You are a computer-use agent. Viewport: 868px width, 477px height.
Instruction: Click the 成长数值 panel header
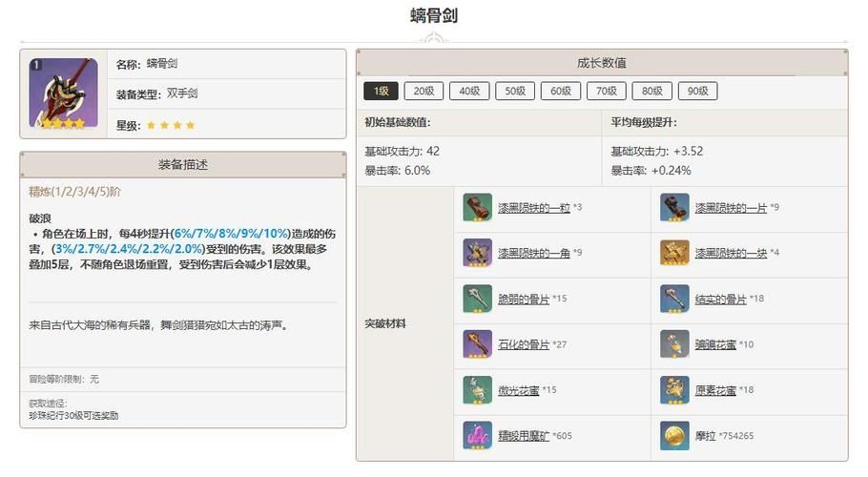click(x=602, y=63)
